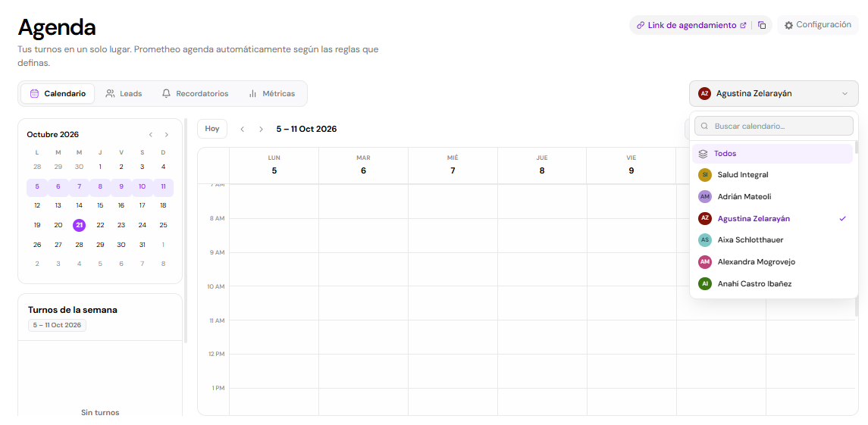The height and width of the screenshot is (425, 868).
Task: Go to previous week arrow beside Hoy
Action: (242, 129)
